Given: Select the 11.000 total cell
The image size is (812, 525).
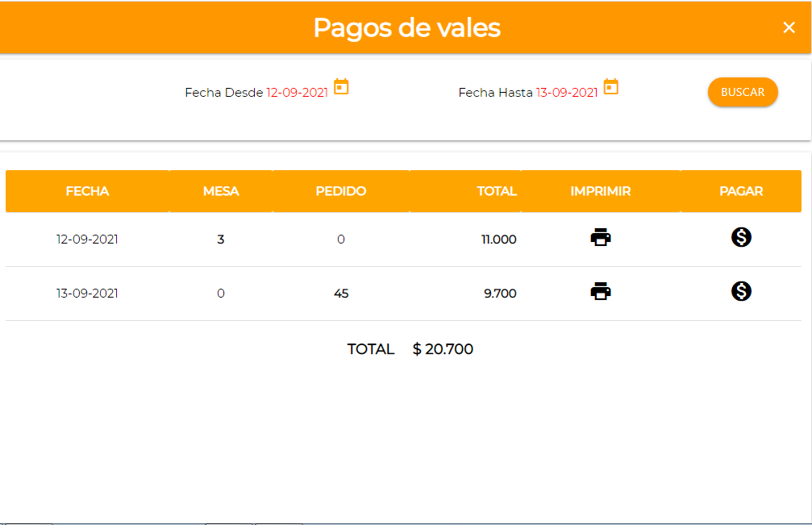Looking at the screenshot, I should pyautogui.click(x=498, y=240).
